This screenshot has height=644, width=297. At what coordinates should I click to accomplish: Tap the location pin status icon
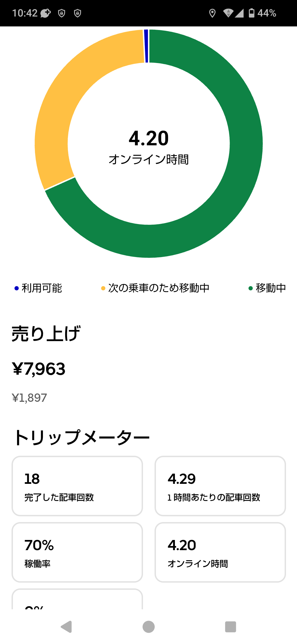click(x=212, y=13)
